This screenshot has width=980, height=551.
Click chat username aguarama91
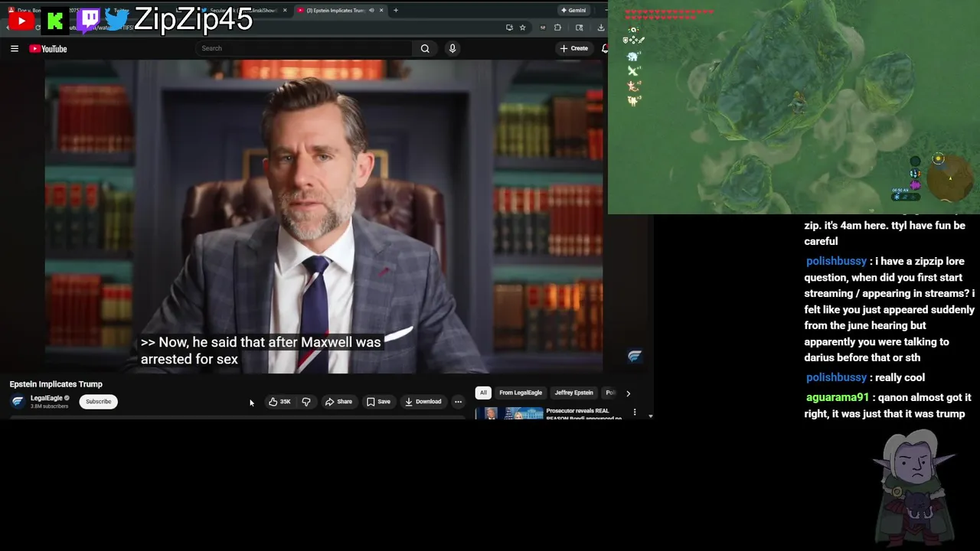(x=838, y=397)
